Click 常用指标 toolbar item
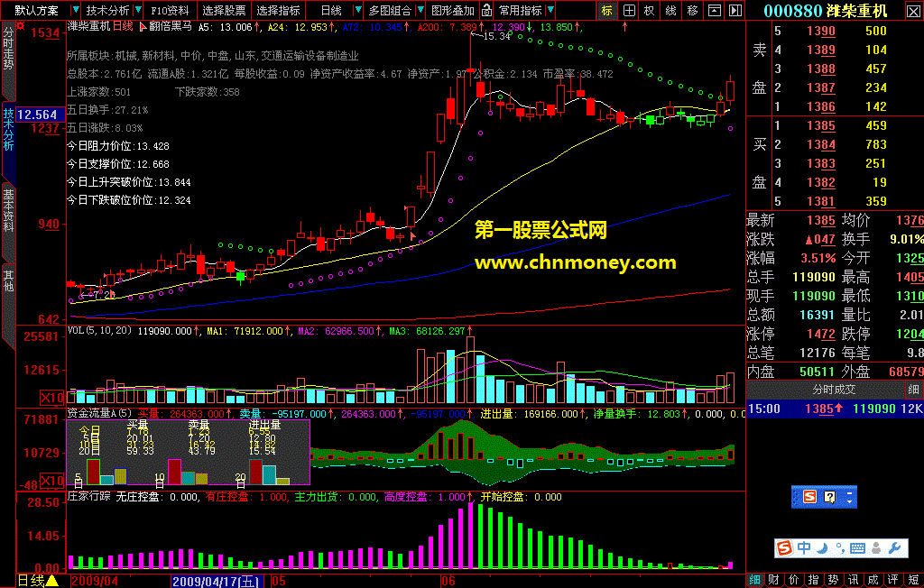This screenshot has height=588, width=924. 520,11
